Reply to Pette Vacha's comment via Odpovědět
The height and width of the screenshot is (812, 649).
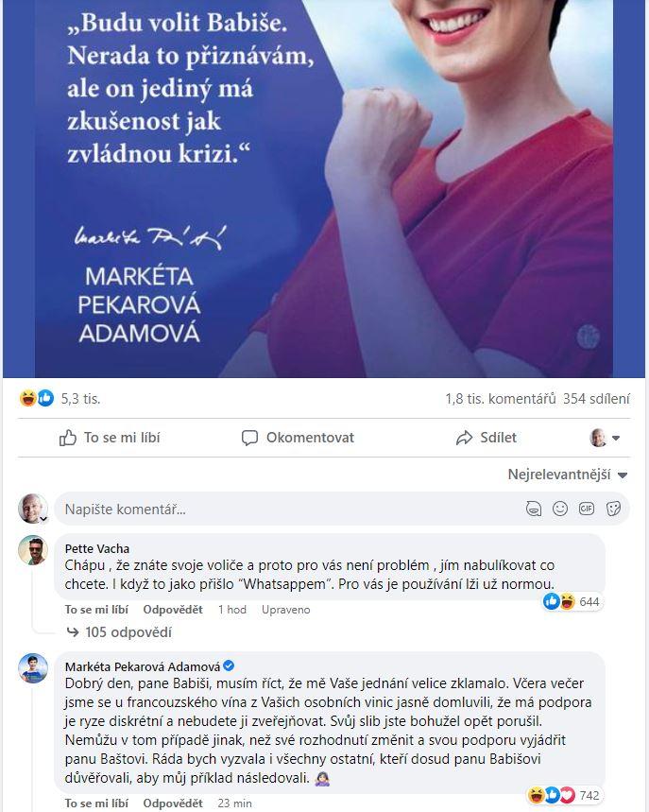pos(173,610)
